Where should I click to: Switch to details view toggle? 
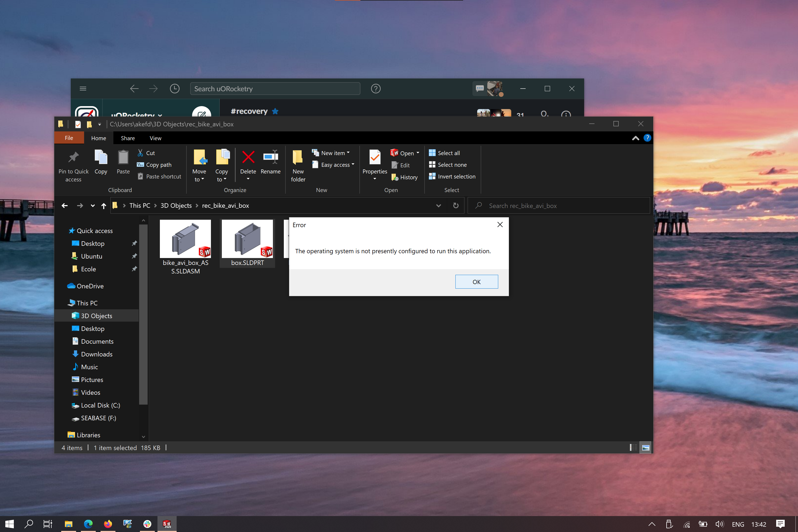tap(633, 448)
